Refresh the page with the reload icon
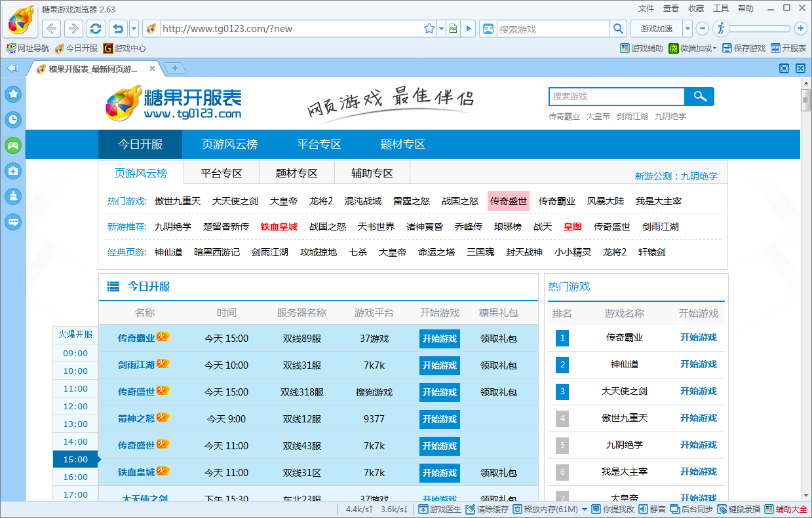 point(96,29)
